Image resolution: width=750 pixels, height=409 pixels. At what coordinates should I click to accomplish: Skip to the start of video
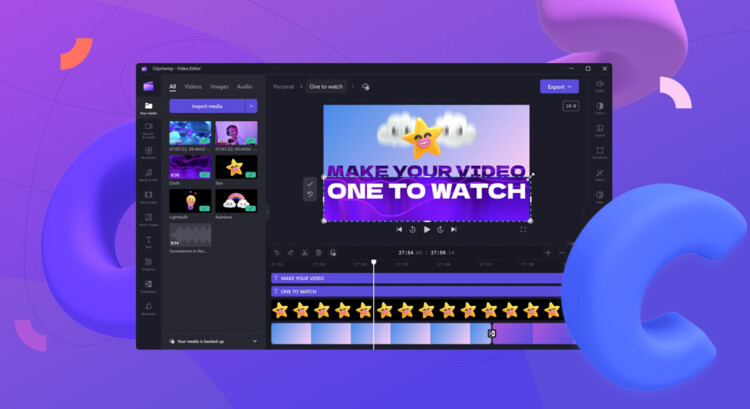(399, 230)
